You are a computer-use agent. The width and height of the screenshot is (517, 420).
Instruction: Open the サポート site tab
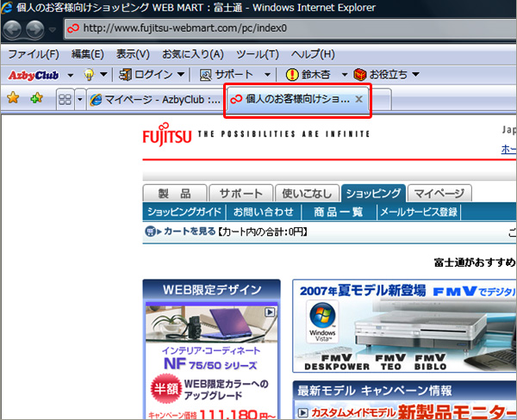click(x=241, y=194)
